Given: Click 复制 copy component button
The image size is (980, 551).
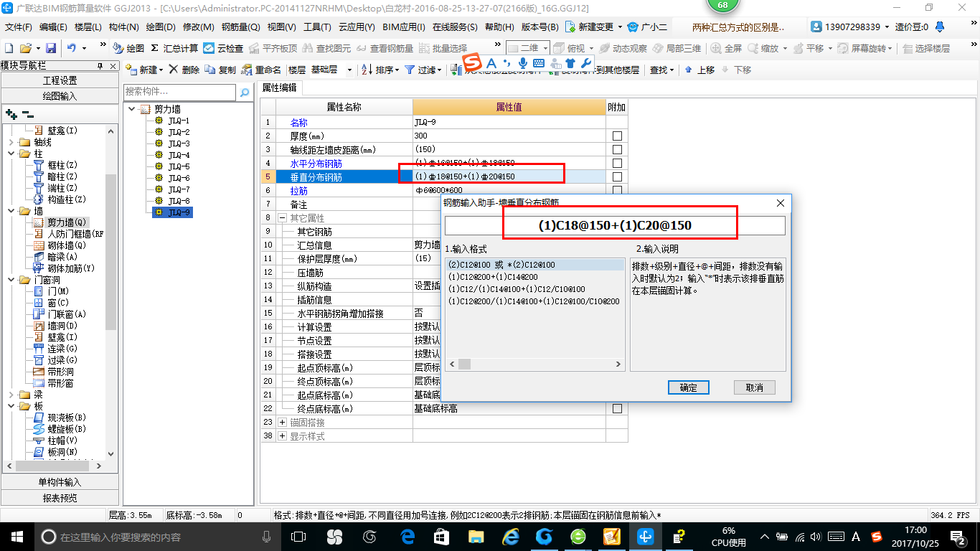Looking at the screenshot, I should pyautogui.click(x=220, y=70).
